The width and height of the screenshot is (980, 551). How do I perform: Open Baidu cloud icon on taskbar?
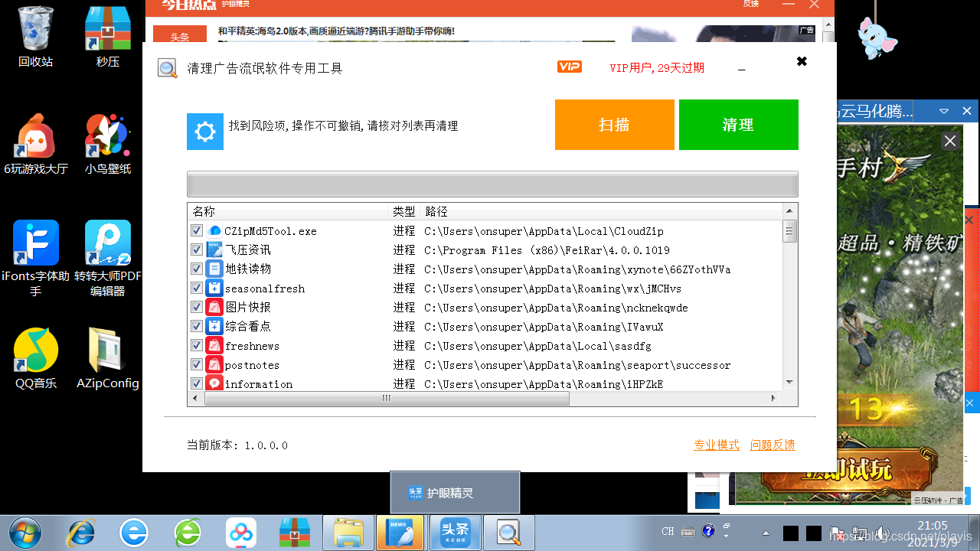[x=241, y=533]
